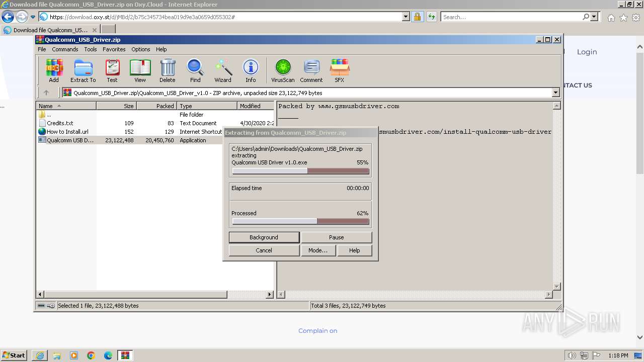Click the Complain on link
The height and width of the screenshot is (362, 644).
click(318, 331)
